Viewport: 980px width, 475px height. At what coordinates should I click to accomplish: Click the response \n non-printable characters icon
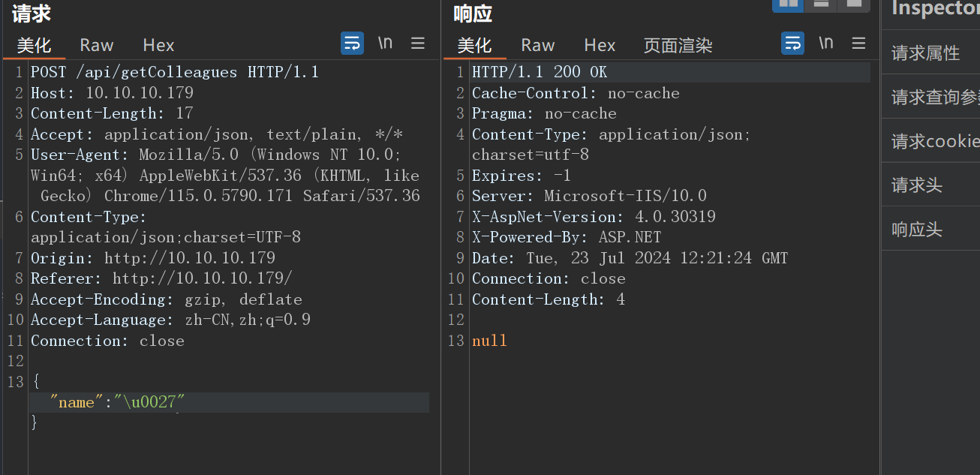[x=826, y=43]
